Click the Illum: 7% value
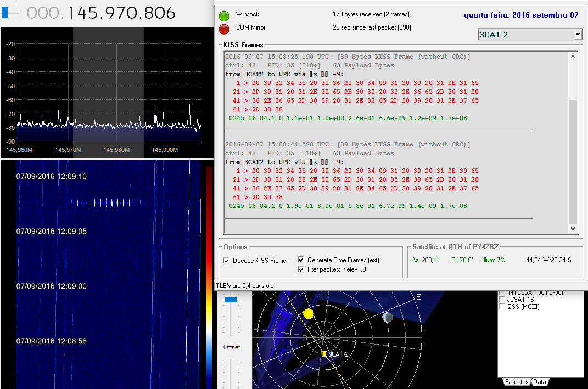 point(494,260)
